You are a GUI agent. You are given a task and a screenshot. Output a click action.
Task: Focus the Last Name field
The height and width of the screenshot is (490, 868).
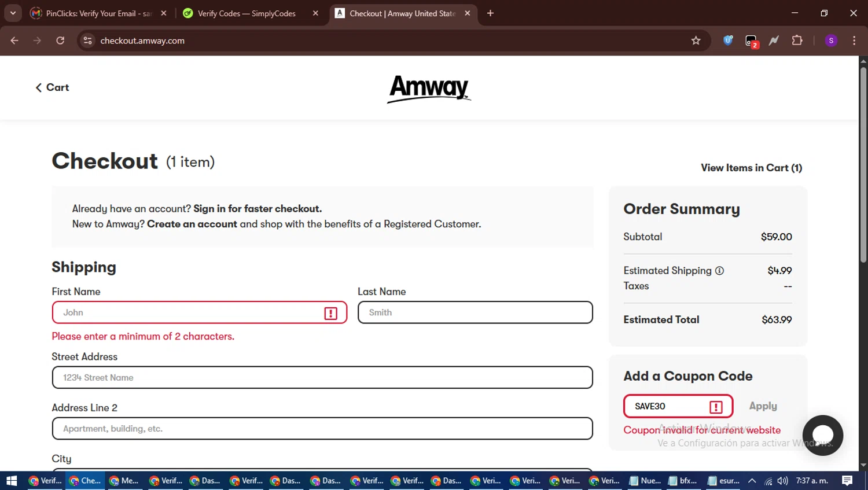(475, 312)
